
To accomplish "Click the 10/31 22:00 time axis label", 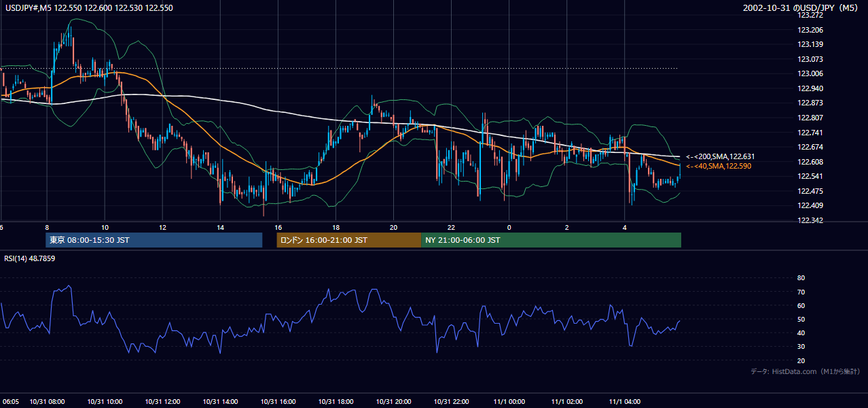I will pos(451,402).
